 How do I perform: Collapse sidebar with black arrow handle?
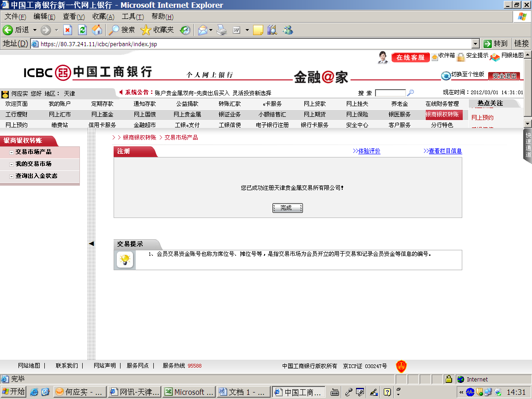91,244
